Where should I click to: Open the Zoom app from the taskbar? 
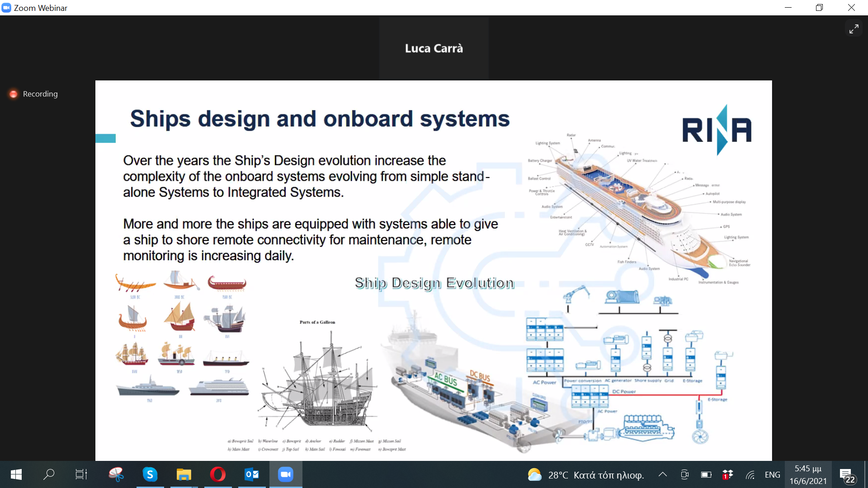[286, 474]
